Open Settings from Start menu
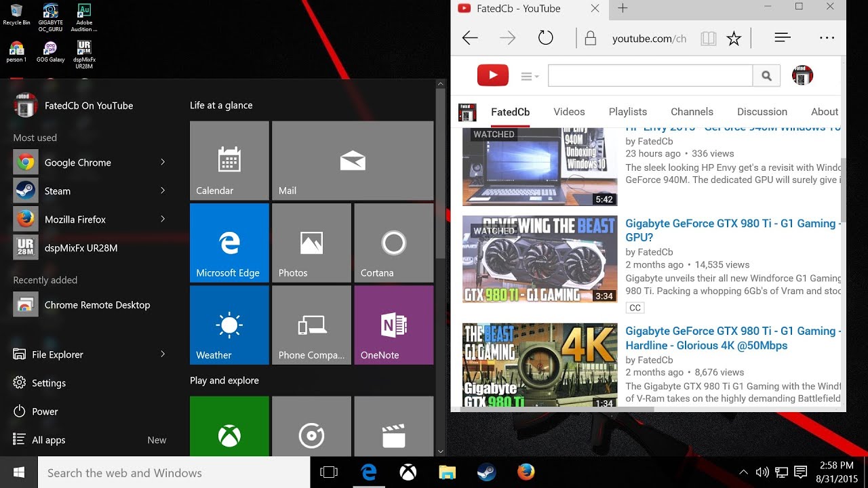 tap(49, 383)
